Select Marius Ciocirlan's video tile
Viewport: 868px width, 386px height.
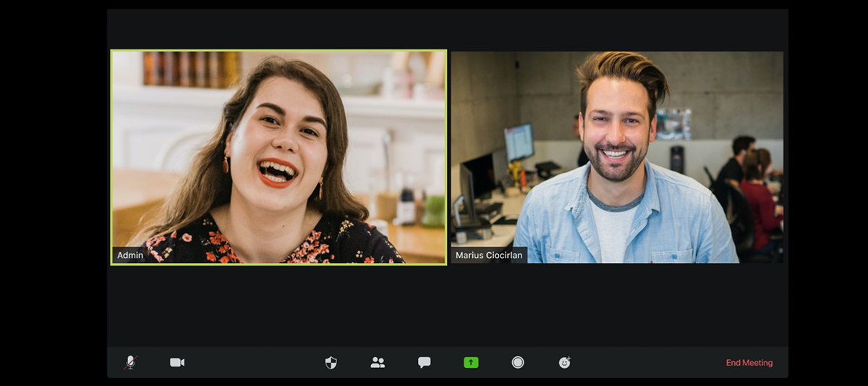pos(617,157)
